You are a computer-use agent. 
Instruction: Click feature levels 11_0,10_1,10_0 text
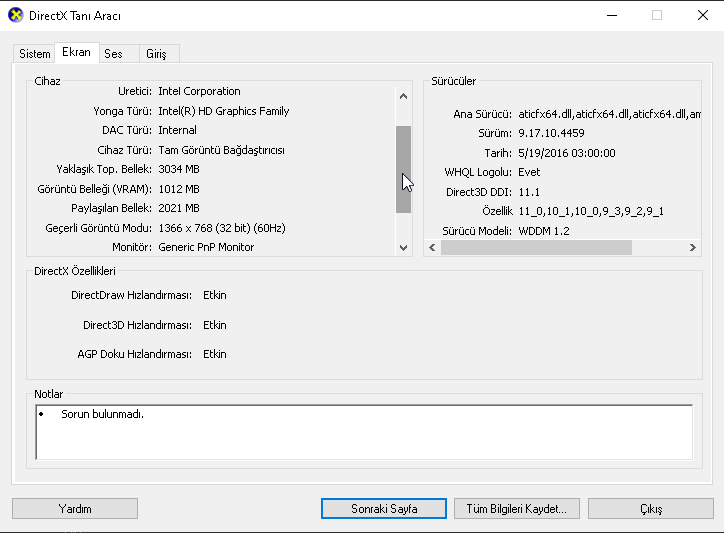[591, 211]
